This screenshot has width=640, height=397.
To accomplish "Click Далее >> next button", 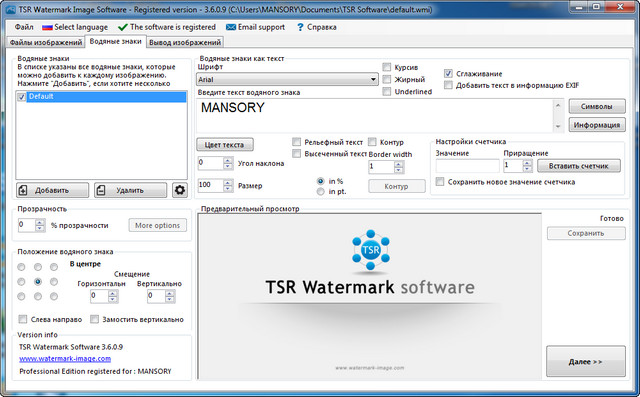I will click(586, 362).
